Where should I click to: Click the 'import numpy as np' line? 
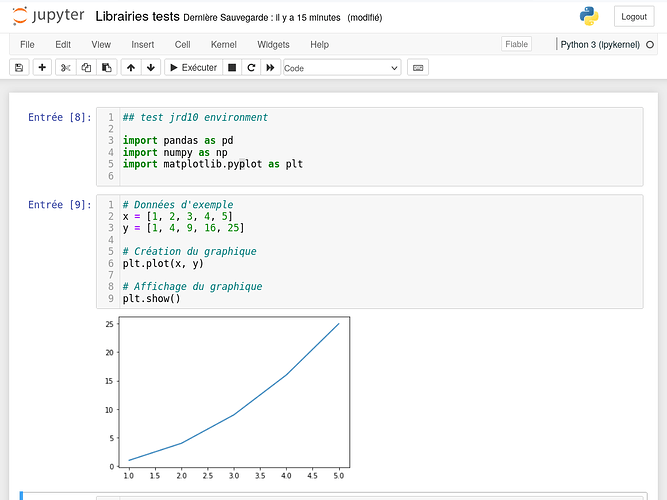[x=175, y=152]
